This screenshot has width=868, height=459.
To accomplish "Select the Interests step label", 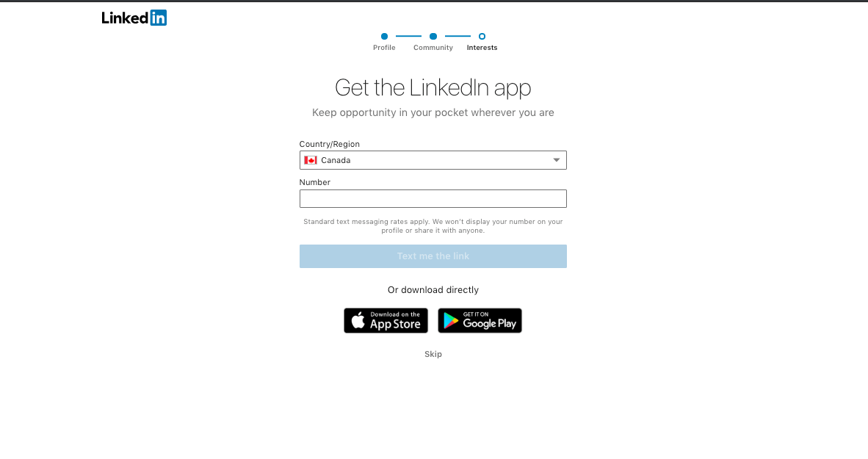I will coord(482,48).
